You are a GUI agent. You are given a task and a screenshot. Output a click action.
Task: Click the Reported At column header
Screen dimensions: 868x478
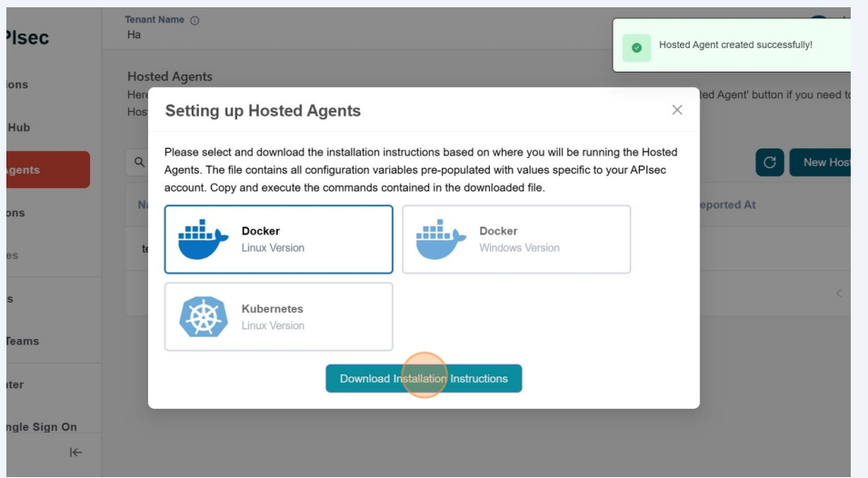click(x=727, y=205)
